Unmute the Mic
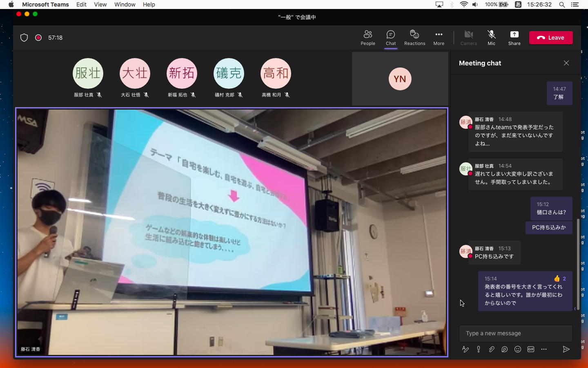The width and height of the screenshot is (588, 368). pos(491,38)
